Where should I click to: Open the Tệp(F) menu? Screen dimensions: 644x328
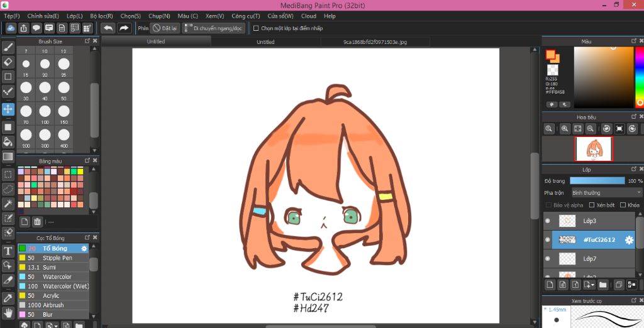click(x=11, y=16)
